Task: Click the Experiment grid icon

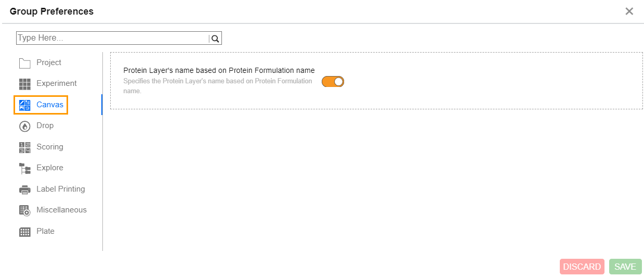Action: point(25,84)
